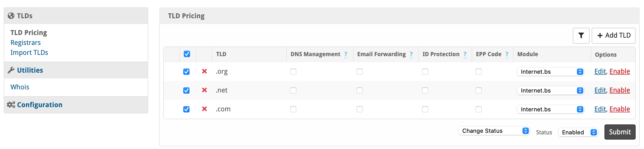Screen dimensions: 644x149
Task: Click the Email Forwarding help question mark
Action: [411, 54]
